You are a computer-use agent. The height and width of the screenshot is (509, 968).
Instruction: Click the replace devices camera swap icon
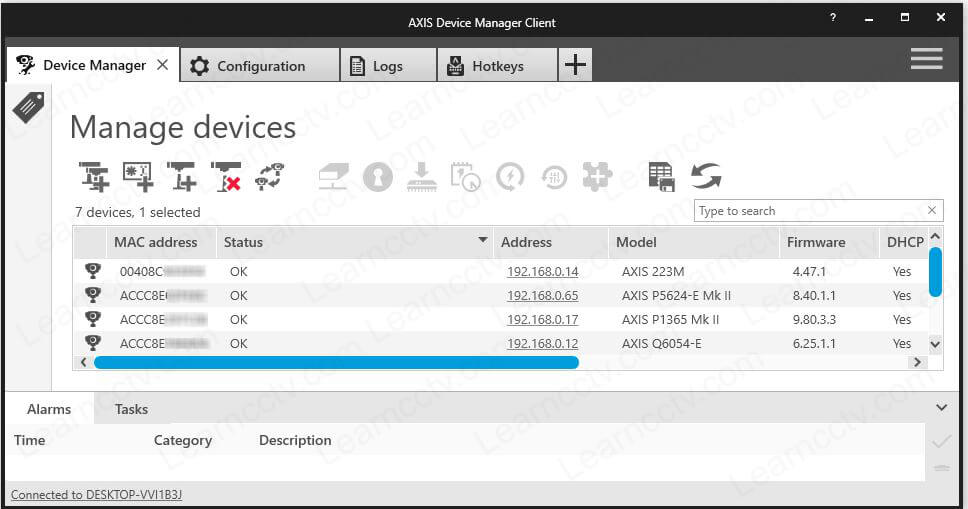pos(270,177)
